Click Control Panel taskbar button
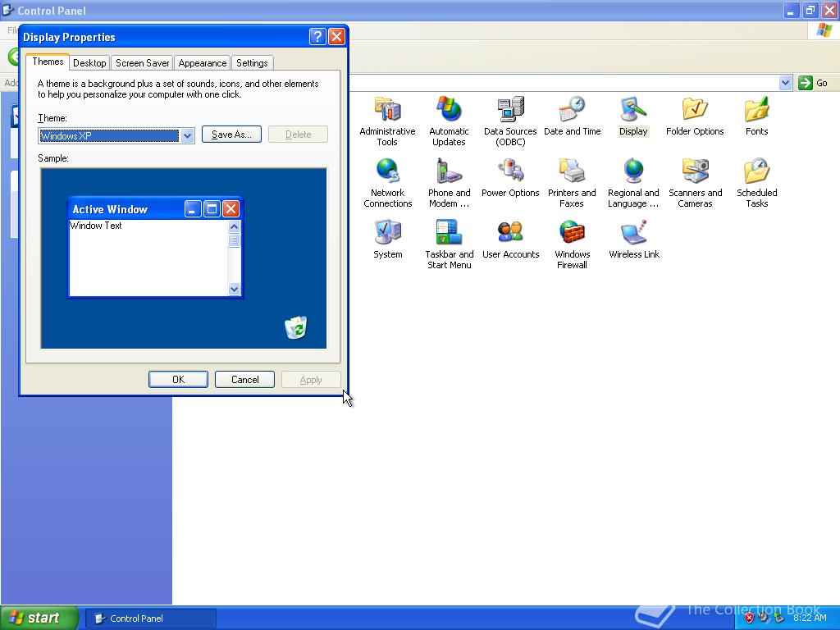 point(151,619)
